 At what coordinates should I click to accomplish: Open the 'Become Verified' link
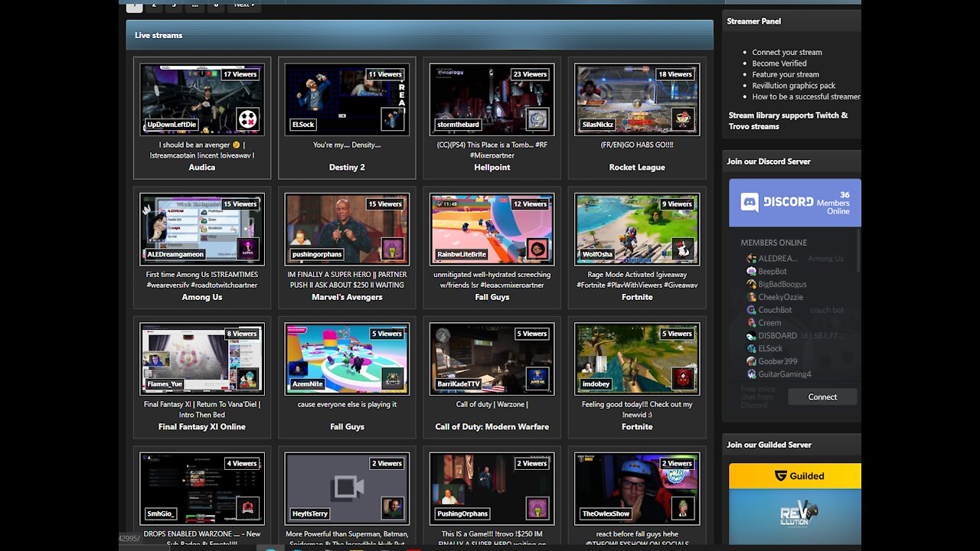point(779,64)
